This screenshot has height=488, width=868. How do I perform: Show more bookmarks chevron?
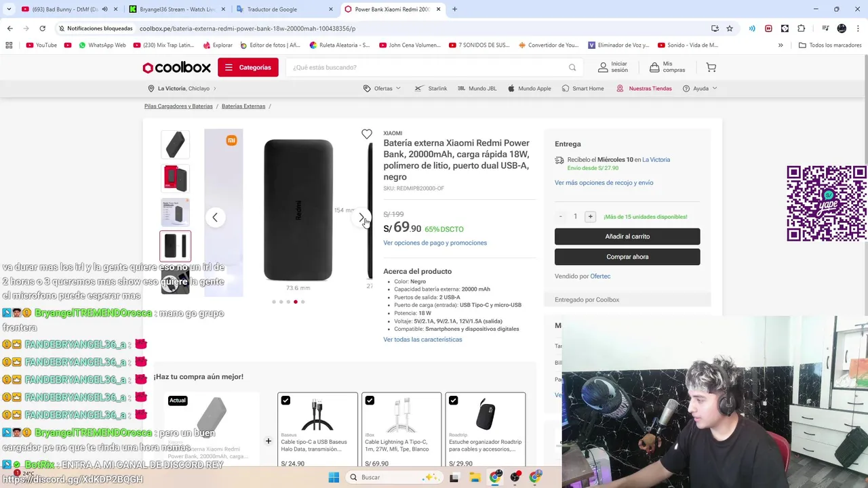point(781,45)
